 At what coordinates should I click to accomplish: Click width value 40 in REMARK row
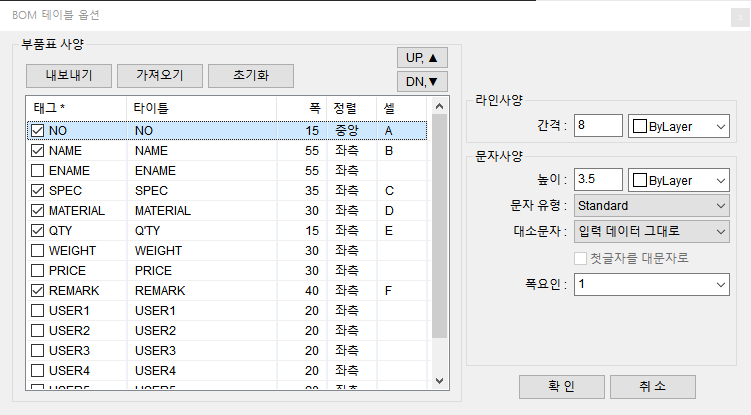click(312, 291)
